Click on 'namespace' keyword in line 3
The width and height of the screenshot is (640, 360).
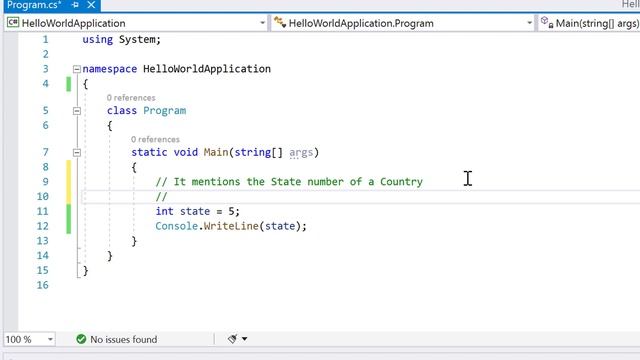coord(109,69)
